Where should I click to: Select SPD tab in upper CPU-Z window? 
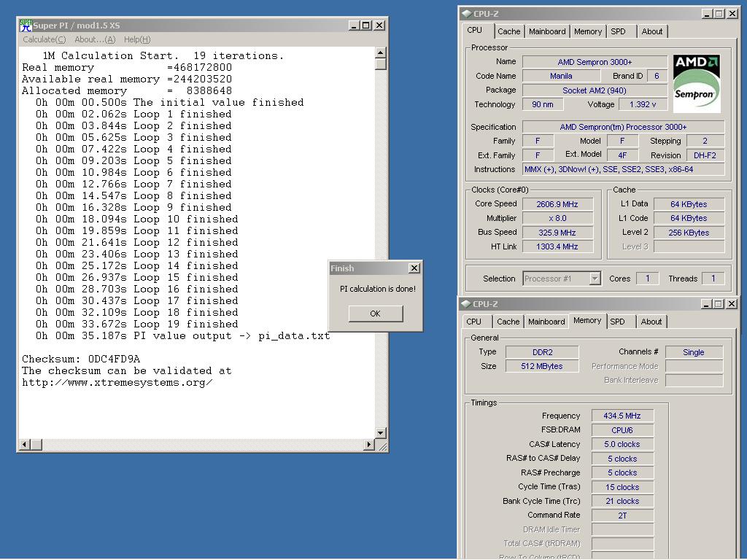619,31
